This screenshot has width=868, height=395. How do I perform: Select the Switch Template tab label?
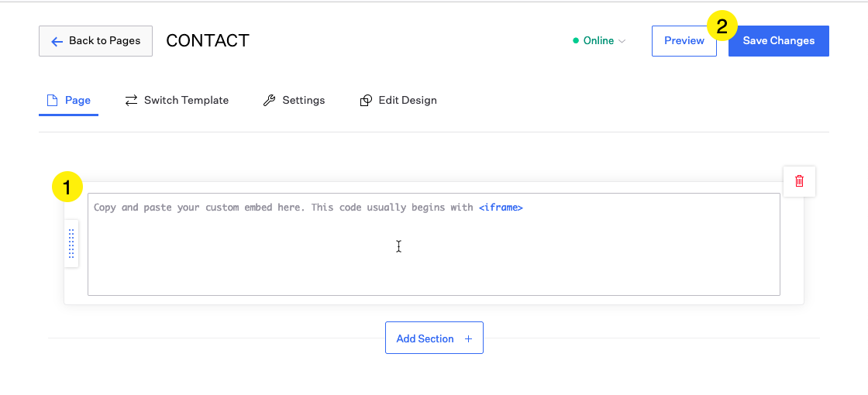pos(186,100)
